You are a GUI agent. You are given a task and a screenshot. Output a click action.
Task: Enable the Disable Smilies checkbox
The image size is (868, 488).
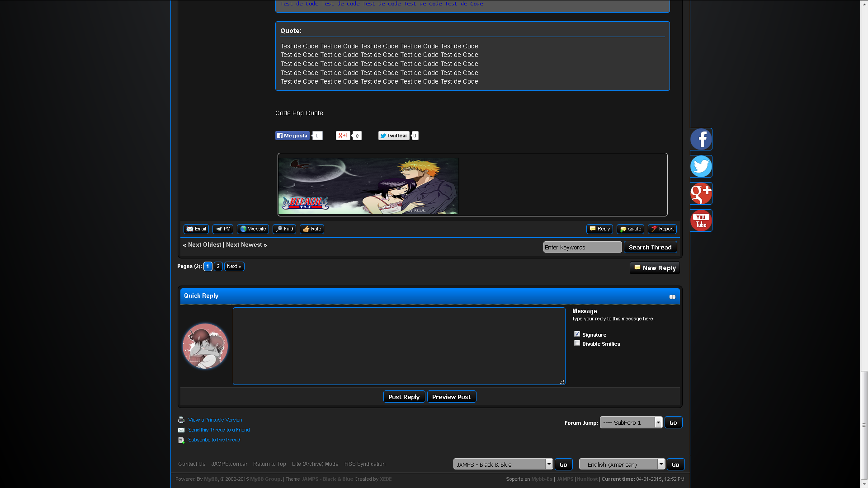(577, 343)
